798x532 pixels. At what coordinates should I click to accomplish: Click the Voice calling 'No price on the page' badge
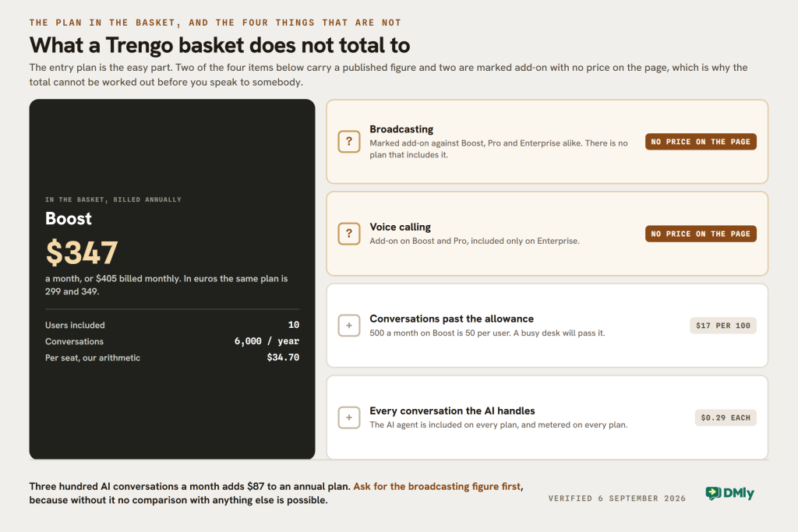coord(701,234)
